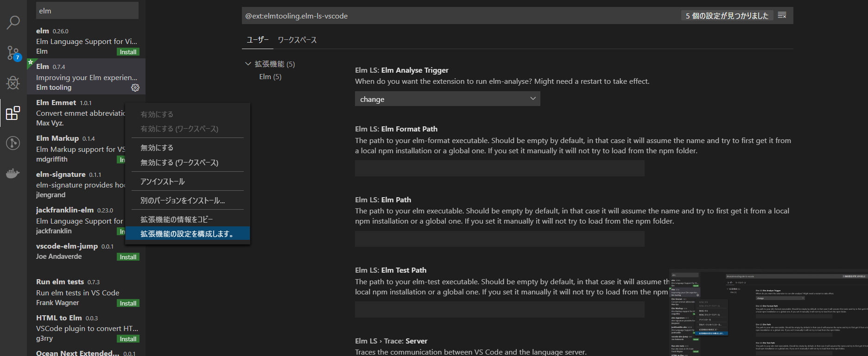
Task: Open the Search view in activity bar
Action: coord(13,22)
